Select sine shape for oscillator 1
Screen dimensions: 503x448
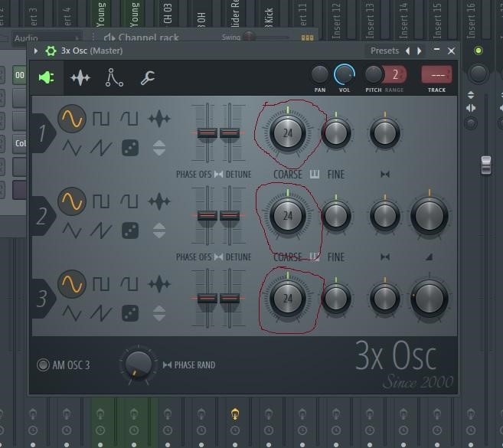(72, 119)
